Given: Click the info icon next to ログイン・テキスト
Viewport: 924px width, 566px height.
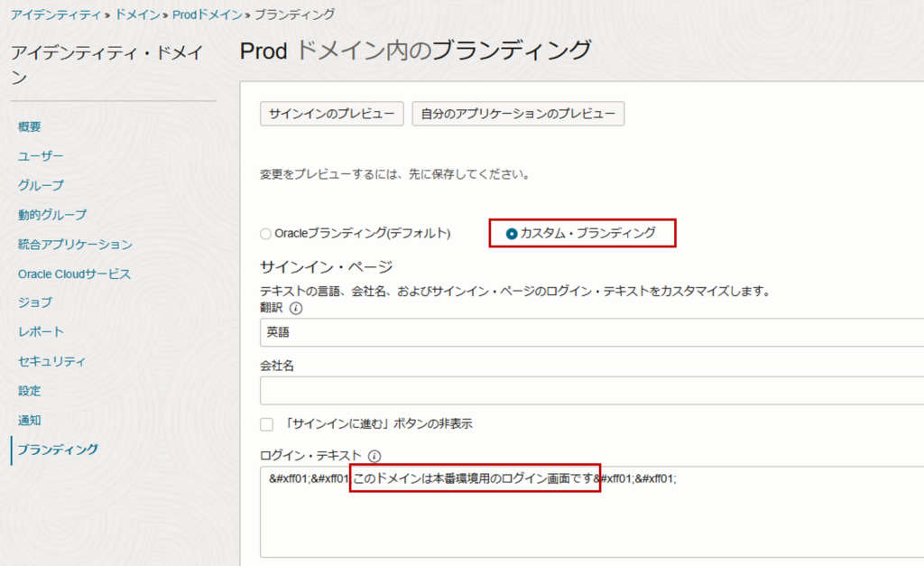Looking at the screenshot, I should click(374, 456).
